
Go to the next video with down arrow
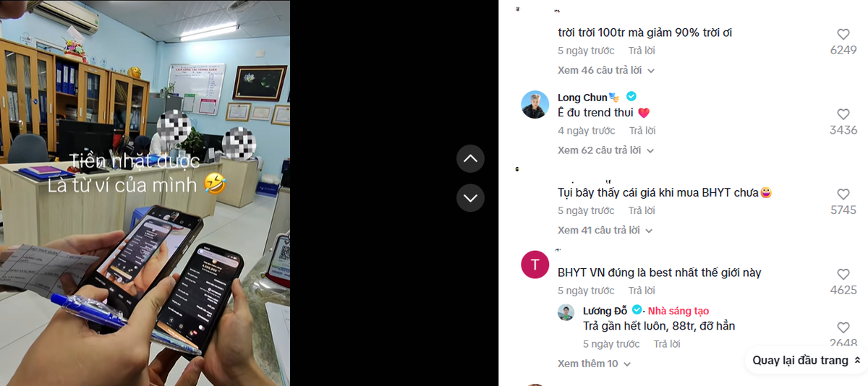[x=470, y=197]
